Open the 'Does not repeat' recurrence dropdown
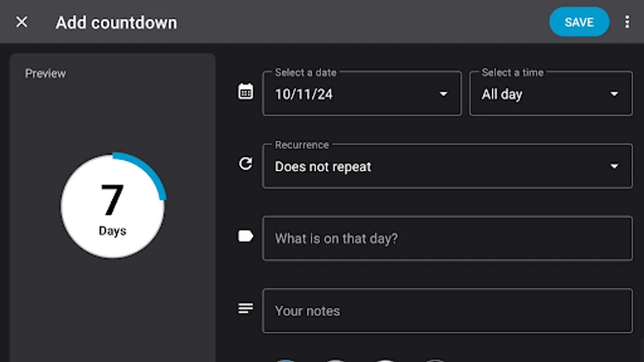 point(614,166)
